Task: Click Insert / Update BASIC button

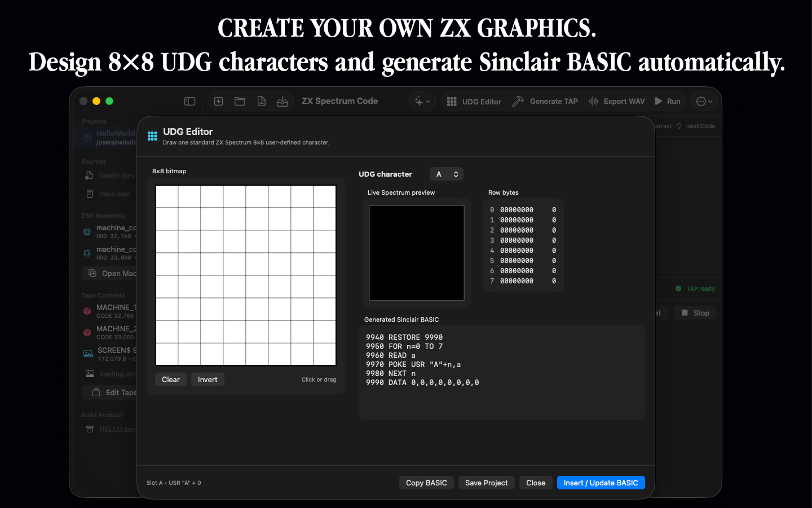Action: 601,483
